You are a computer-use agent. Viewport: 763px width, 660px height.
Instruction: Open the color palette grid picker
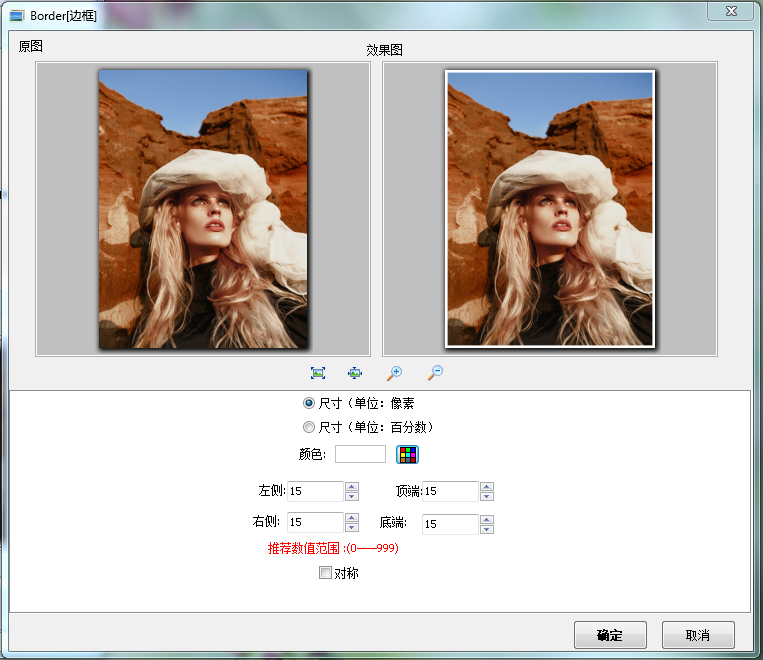407,454
